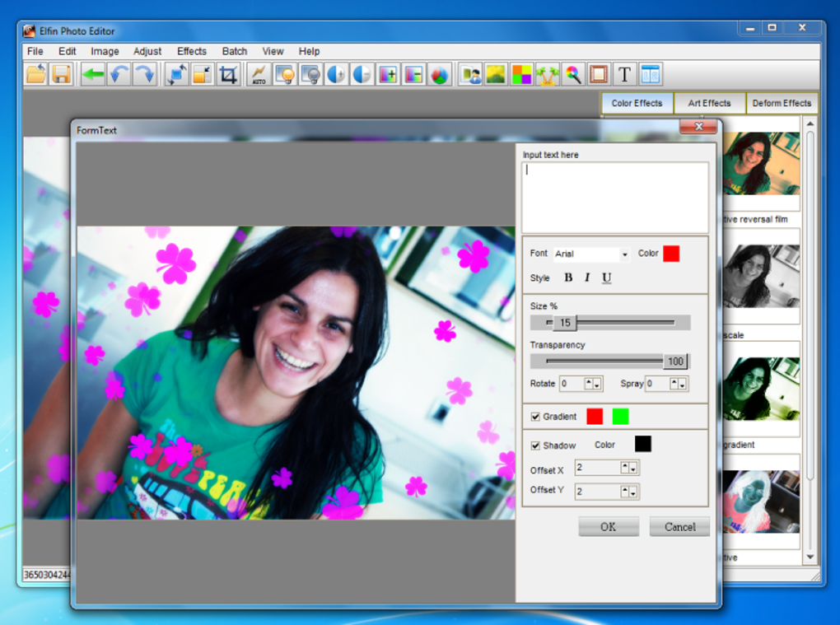Switch to the Deform Effects tab
The height and width of the screenshot is (625, 840).
[x=782, y=103]
